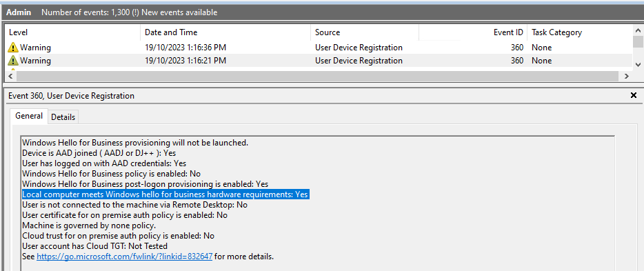Switch to the Details tab
This screenshot has height=271, width=644.
63,117
